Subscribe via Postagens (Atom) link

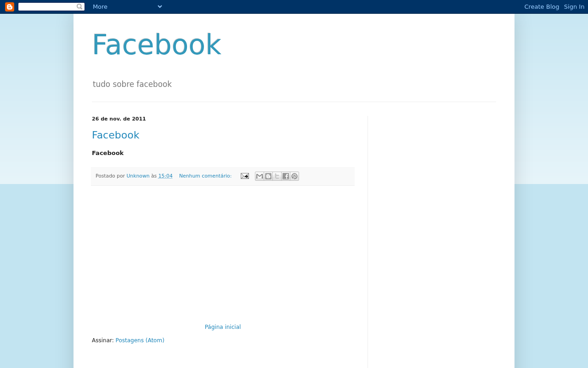(140, 340)
